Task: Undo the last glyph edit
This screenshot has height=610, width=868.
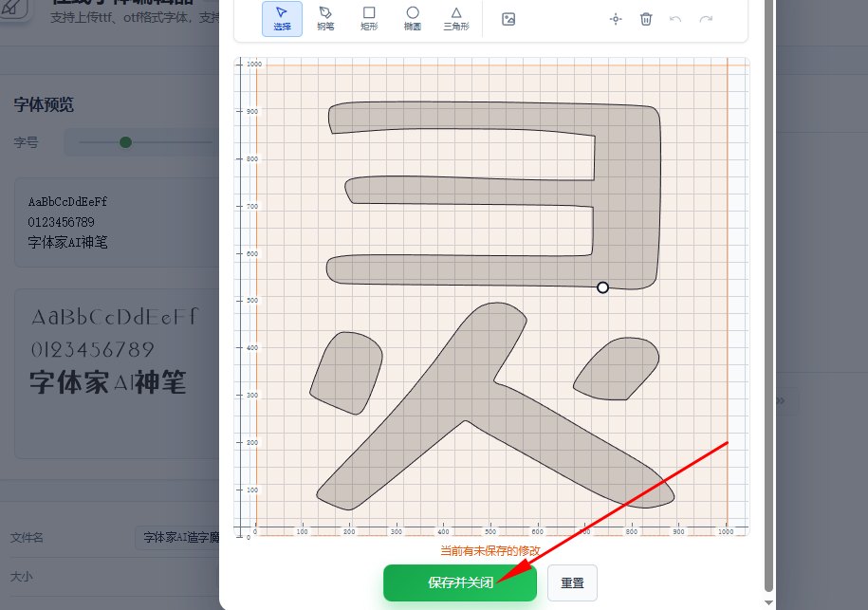Action: tap(674, 18)
